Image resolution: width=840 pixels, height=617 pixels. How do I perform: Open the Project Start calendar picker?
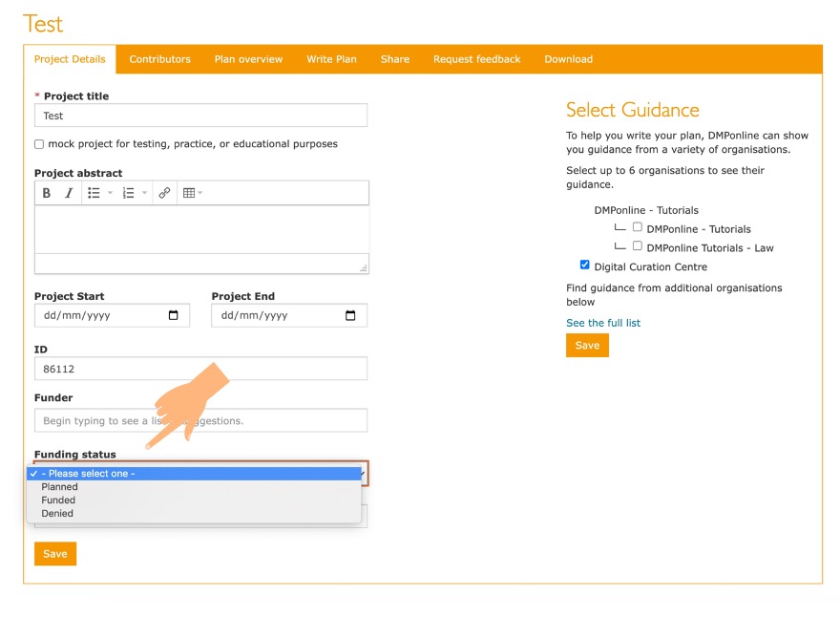(173, 316)
